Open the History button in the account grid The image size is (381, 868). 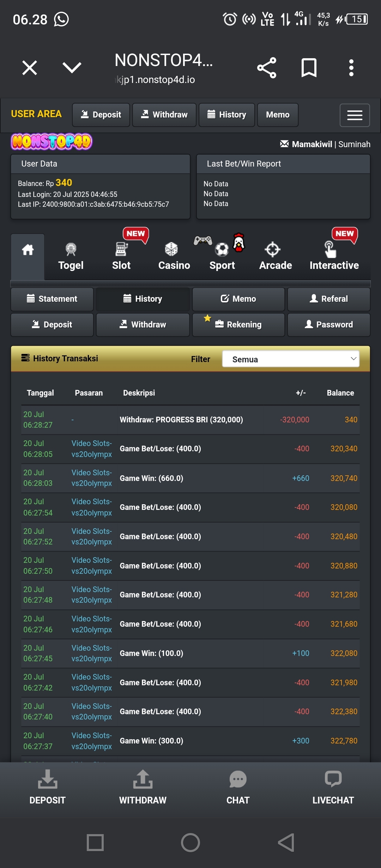(x=143, y=299)
